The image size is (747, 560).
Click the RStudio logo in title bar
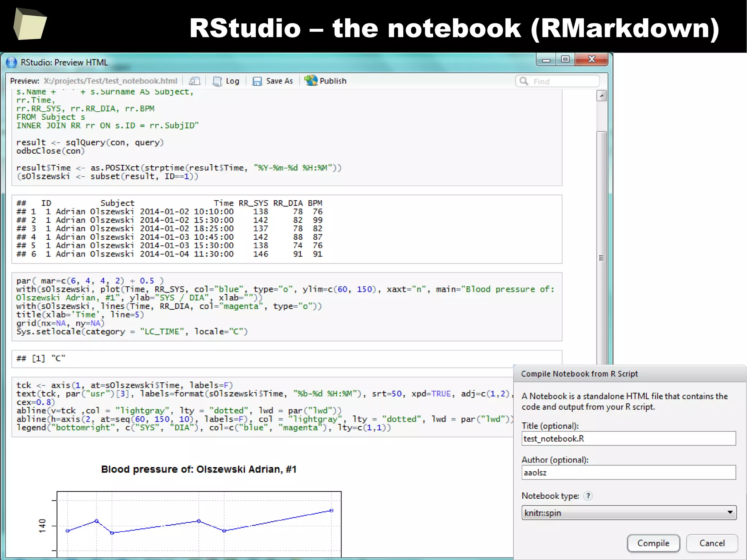(x=12, y=62)
